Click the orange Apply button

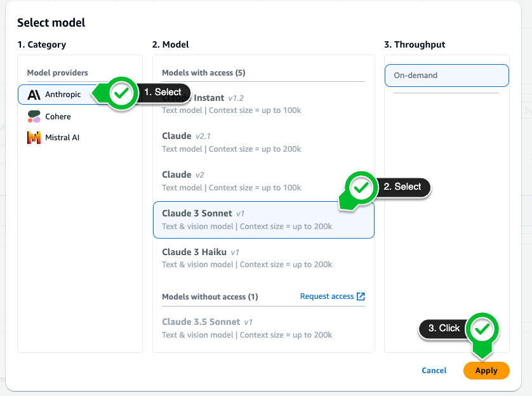click(x=486, y=371)
